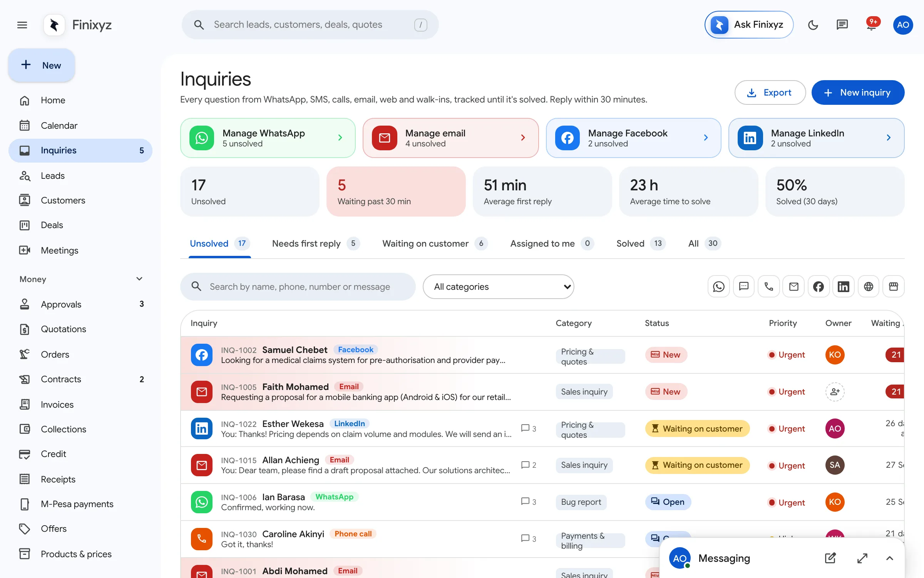
Task: Open the All categories dropdown
Action: pos(498,287)
